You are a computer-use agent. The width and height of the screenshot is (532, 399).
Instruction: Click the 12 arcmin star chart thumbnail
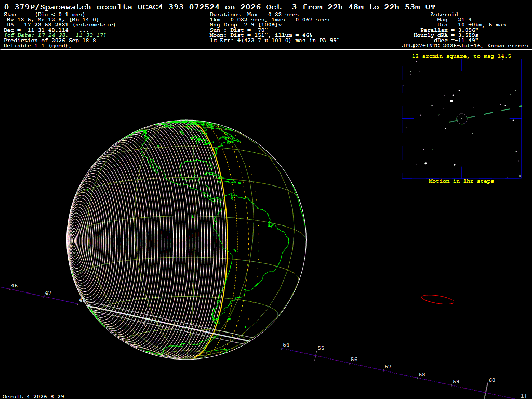pyautogui.click(x=461, y=118)
